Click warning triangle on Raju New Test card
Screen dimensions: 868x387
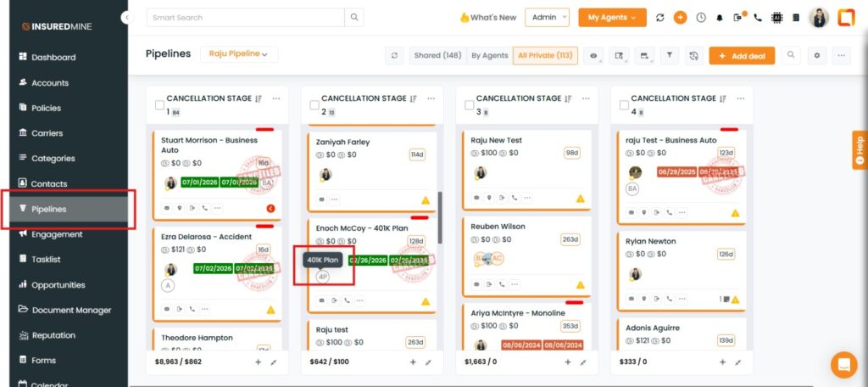pyautogui.click(x=580, y=198)
